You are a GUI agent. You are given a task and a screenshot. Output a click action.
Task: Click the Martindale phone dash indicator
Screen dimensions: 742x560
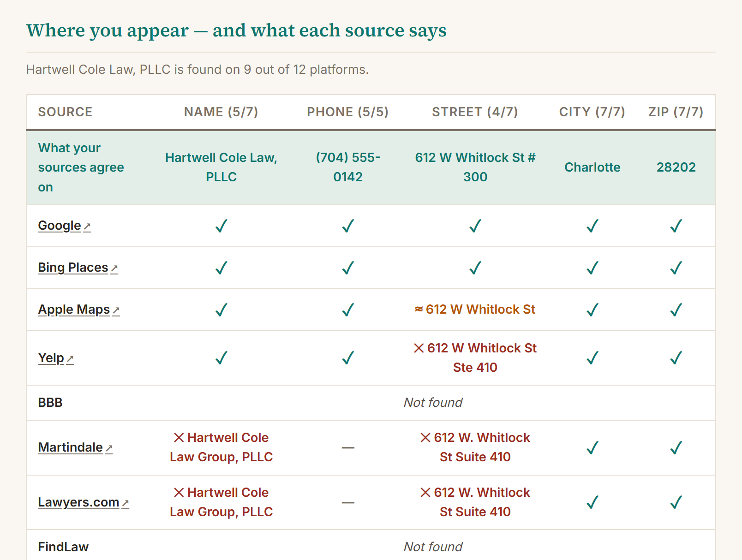(x=348, y=447)
